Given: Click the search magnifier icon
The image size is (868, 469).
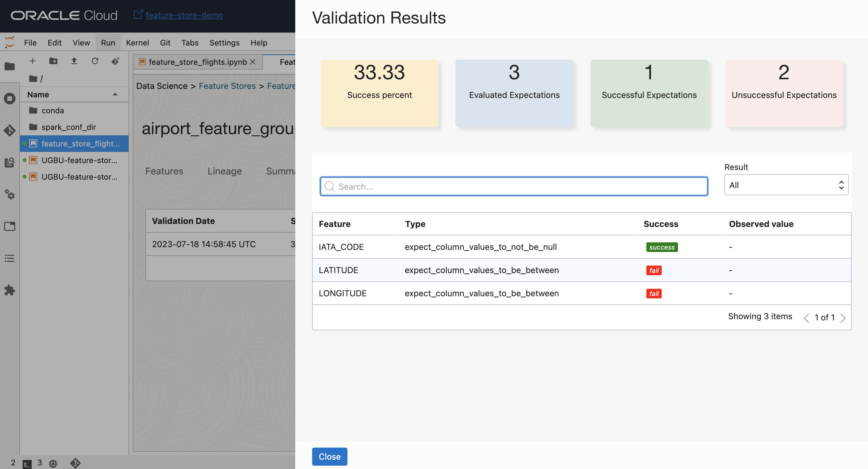Looking at the screenshot, I should click(330, 186).
